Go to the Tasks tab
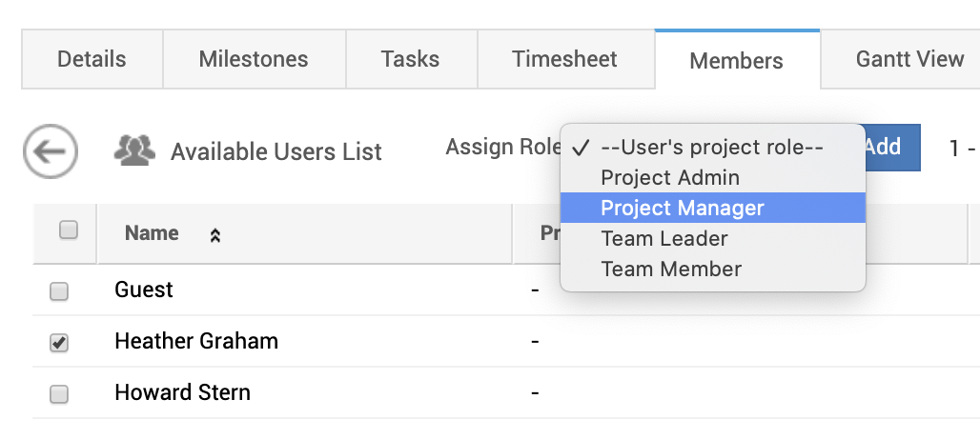Image resolution: width=980 pixels, height=440 pixels. click(410, 59)
